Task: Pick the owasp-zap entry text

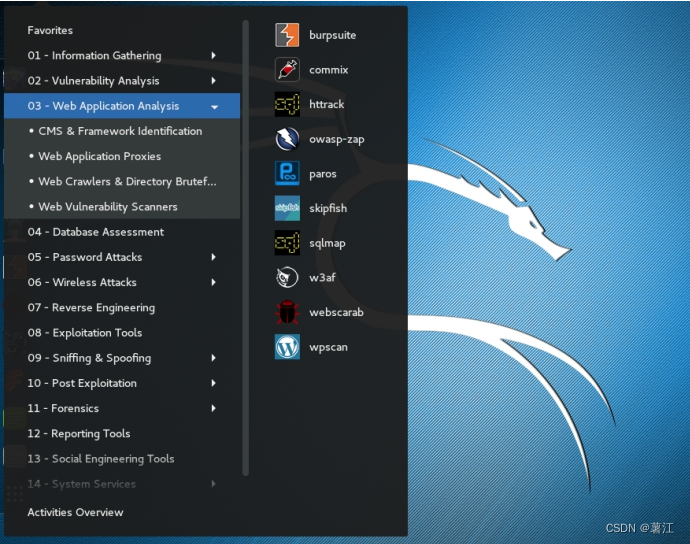Action: tap(337, 140)
